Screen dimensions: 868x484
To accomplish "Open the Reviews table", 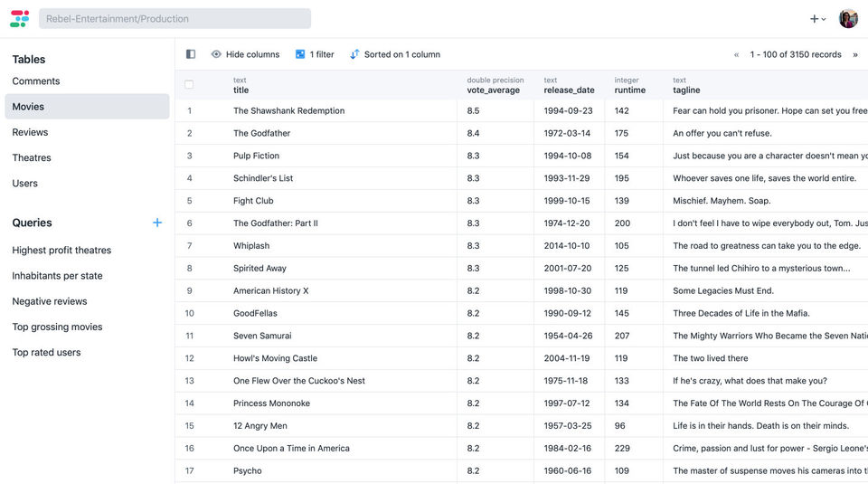I will [x=30, y=132].
